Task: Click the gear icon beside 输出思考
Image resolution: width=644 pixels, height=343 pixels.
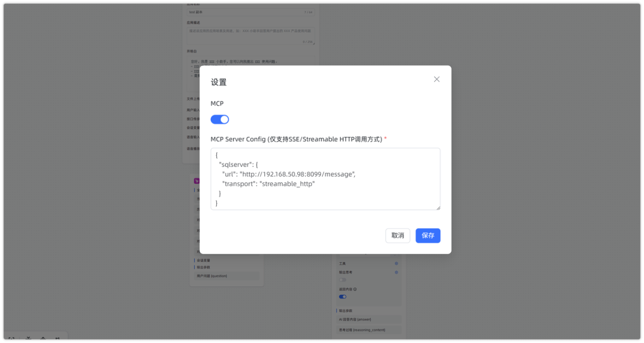Action: tap(396, 272)
